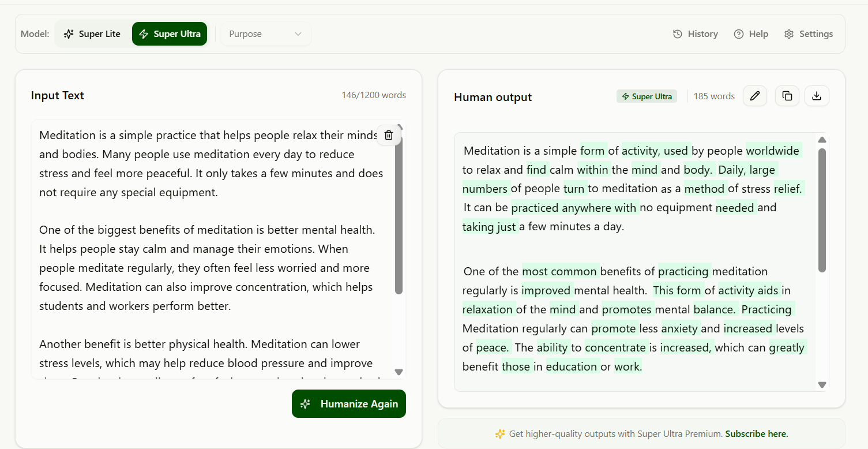Click the output scrollbar up arrow

pyautogui.click(x=822, y=140)
